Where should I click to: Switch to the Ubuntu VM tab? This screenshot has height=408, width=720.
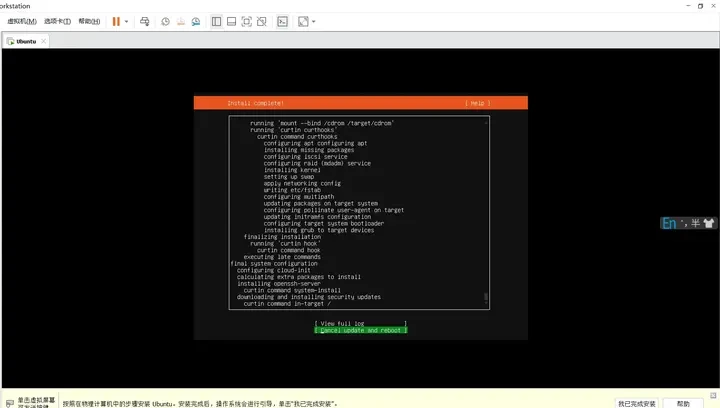[x=26, y=41]
